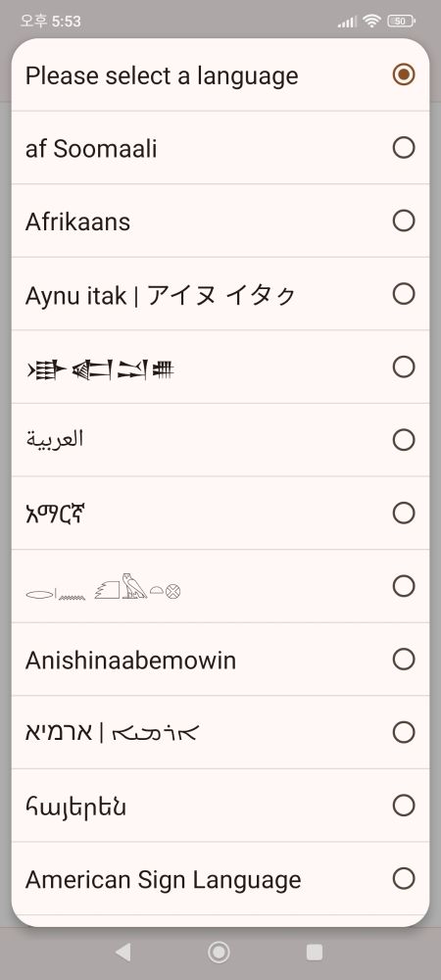Tap the Afrikaans language label
441x980 pixels.
point(77,221)
